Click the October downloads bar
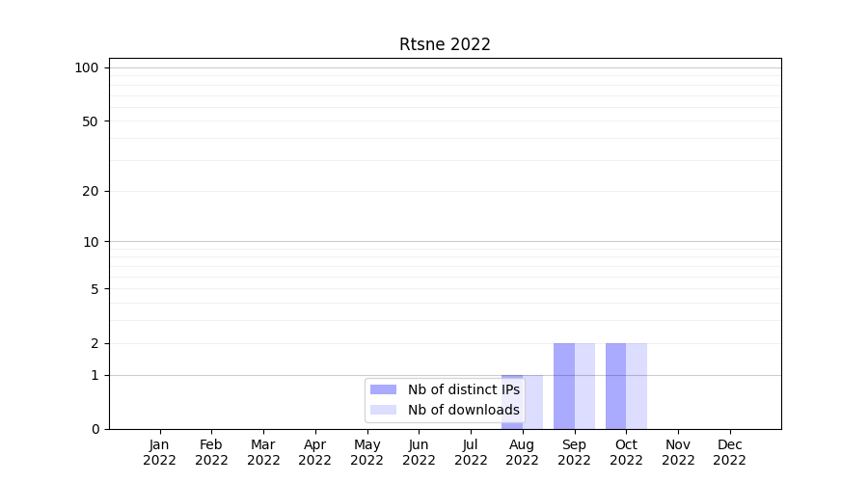Viewport: 868px width, 482px height. click(x=637, y=386)
